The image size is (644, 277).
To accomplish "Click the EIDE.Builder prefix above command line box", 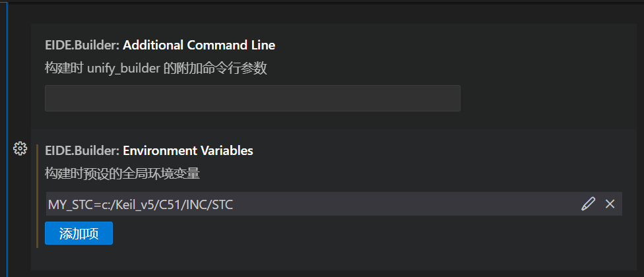I will (x=82, y=45).
